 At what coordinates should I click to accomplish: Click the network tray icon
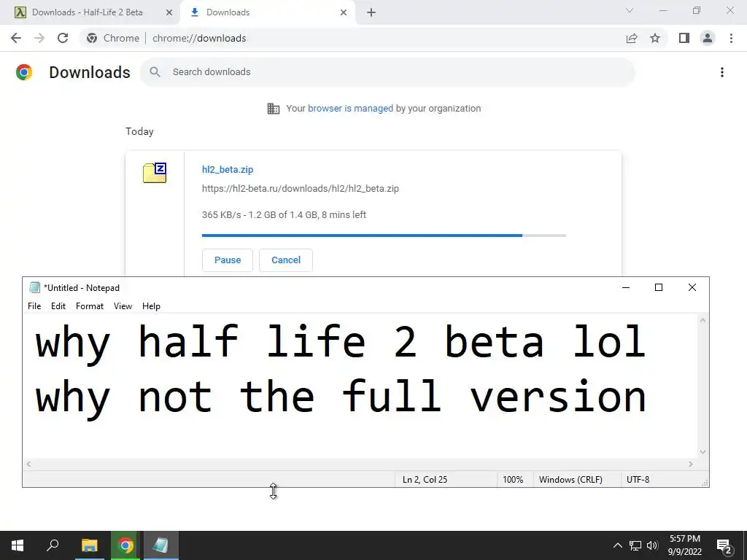click(x=635, y=545)
